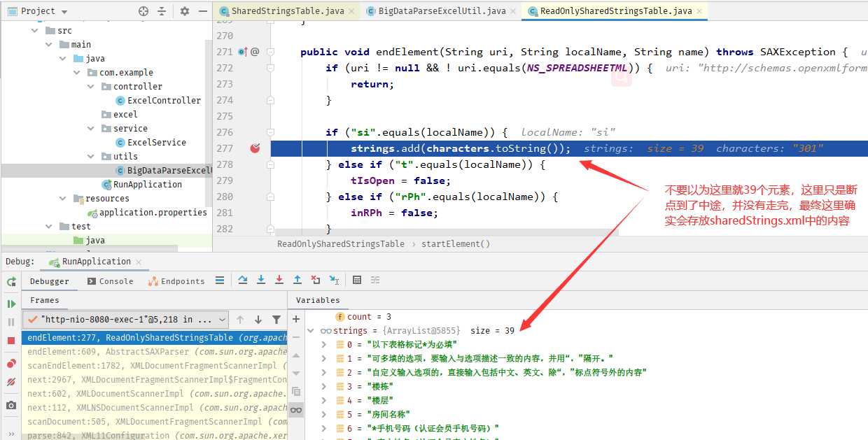
Task: Collapse the service package
Action: (92, 129)
